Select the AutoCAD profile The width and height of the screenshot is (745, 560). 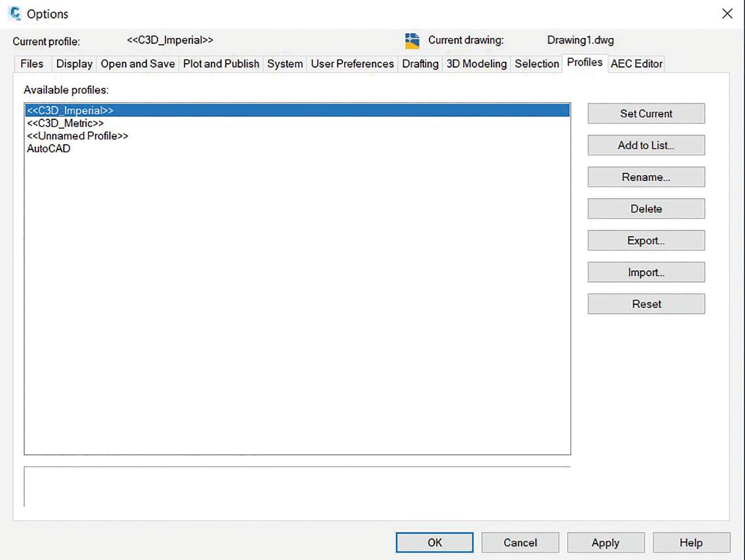297,149
